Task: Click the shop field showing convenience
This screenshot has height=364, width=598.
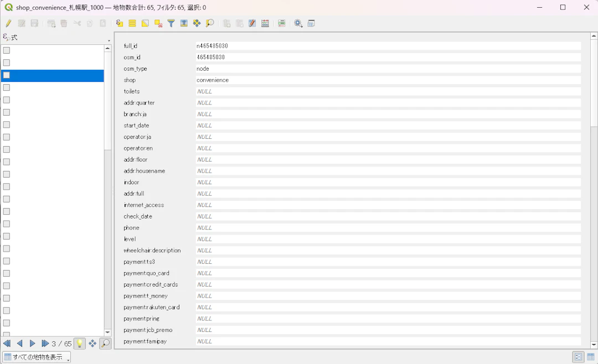Action: coord(388,80)
